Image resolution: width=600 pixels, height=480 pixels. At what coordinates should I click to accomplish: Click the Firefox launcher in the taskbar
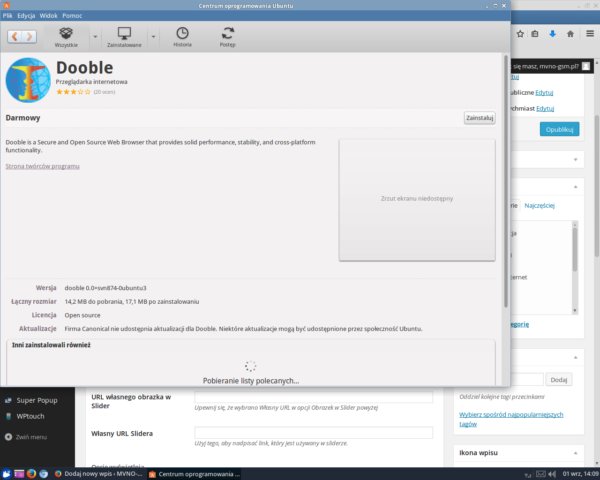pyautogui.click(x=31, y=474)
